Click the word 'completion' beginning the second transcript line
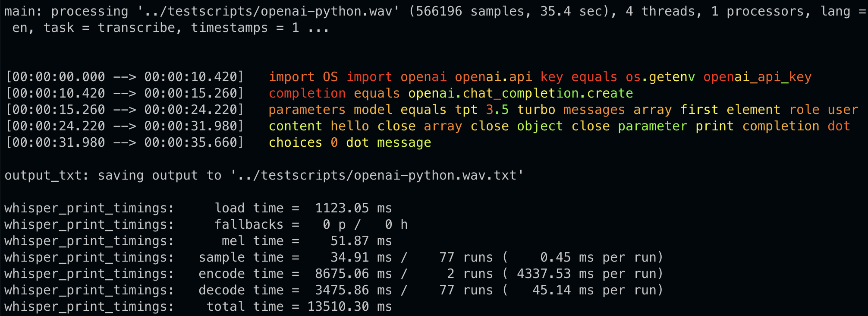The image size is (868, 316). 307,94
